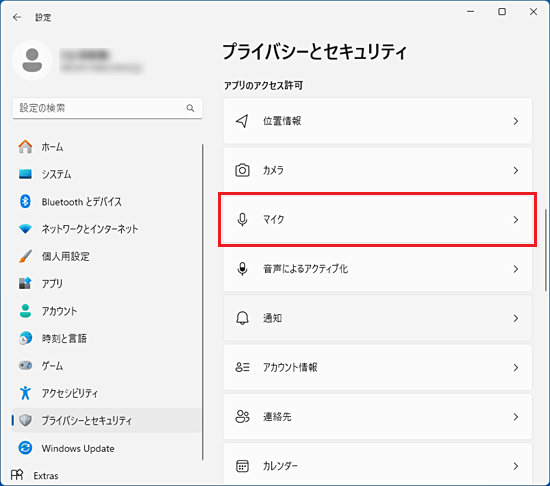Viewport: 550px width, 486px height.
Task: Open カメラ via its chevron
Action: 516,170
